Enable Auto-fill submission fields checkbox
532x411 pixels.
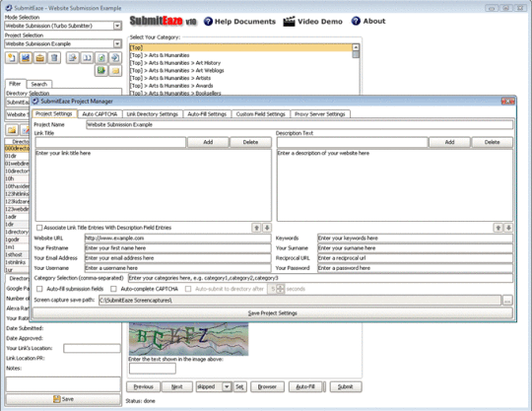39,289
